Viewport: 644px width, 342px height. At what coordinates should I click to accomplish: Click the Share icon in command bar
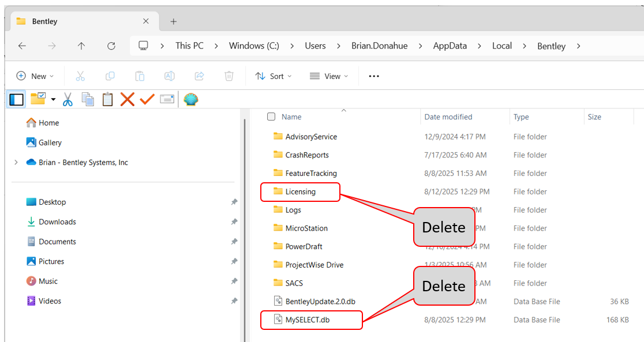[x=199, y=76]
